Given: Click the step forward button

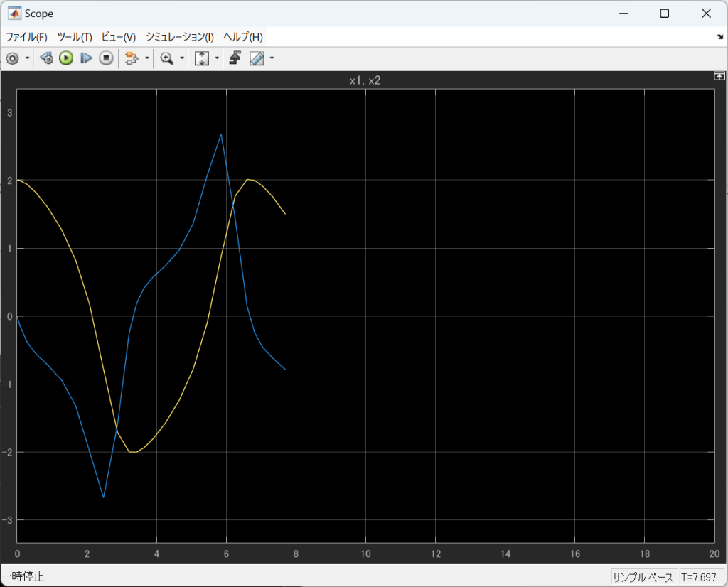Looking at the screenshot, I should (86, 58).
